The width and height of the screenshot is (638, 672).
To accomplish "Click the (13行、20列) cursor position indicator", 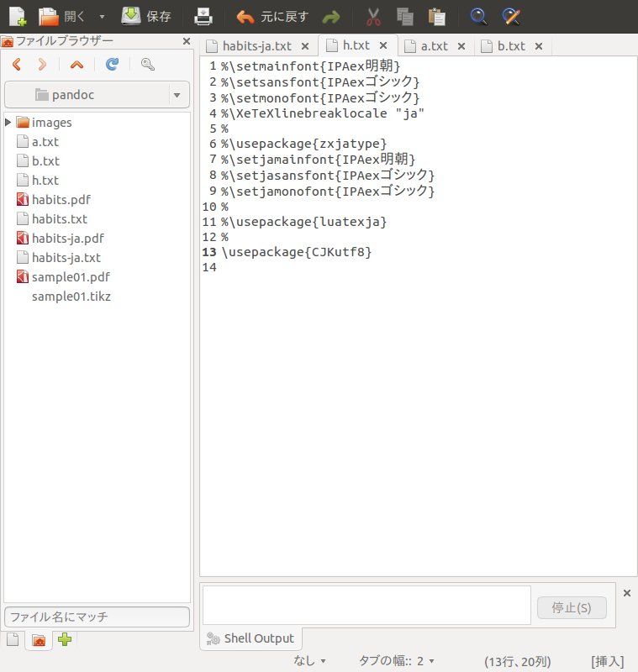I will [x=518, y=661].
